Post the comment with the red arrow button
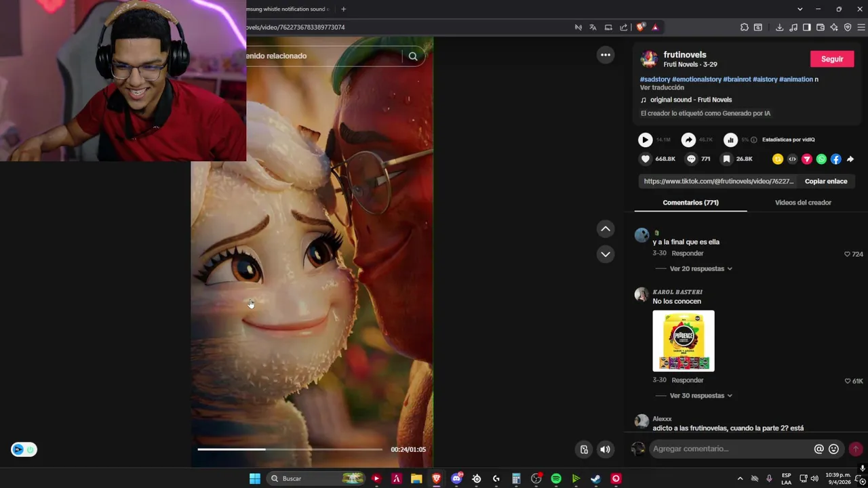The width and height of the screenshot is (868, 488). pos(856,449)
